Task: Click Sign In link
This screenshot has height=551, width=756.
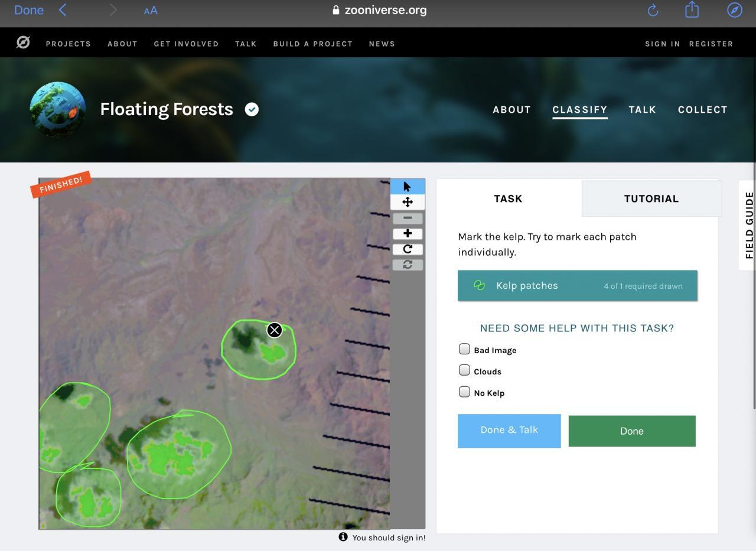Action: [x=663, y=44]
